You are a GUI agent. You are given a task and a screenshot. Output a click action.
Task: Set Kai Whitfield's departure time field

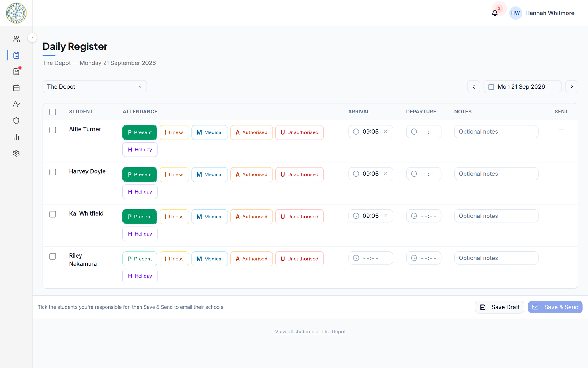(x=424, y=216)
